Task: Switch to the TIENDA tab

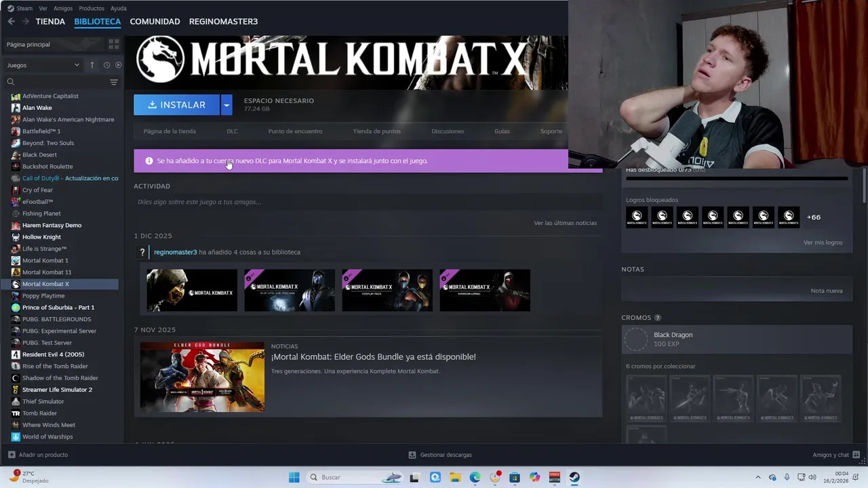Action: click(50, 22)
